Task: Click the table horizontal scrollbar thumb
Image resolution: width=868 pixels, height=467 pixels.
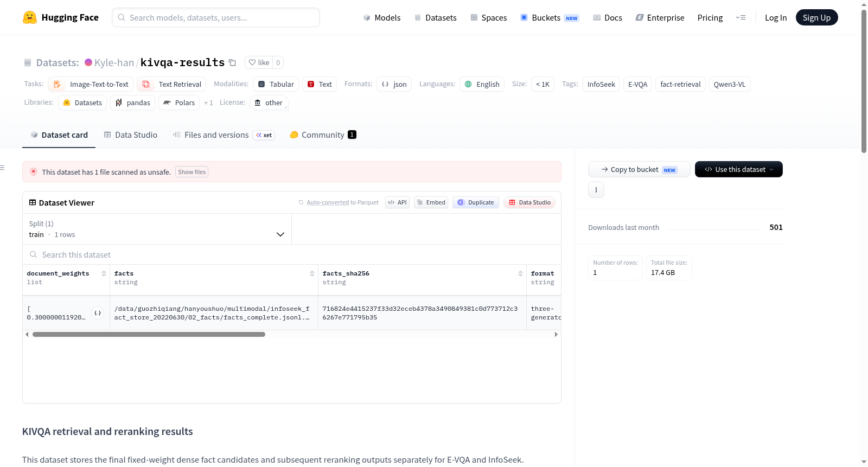Action: pos(149,334)
